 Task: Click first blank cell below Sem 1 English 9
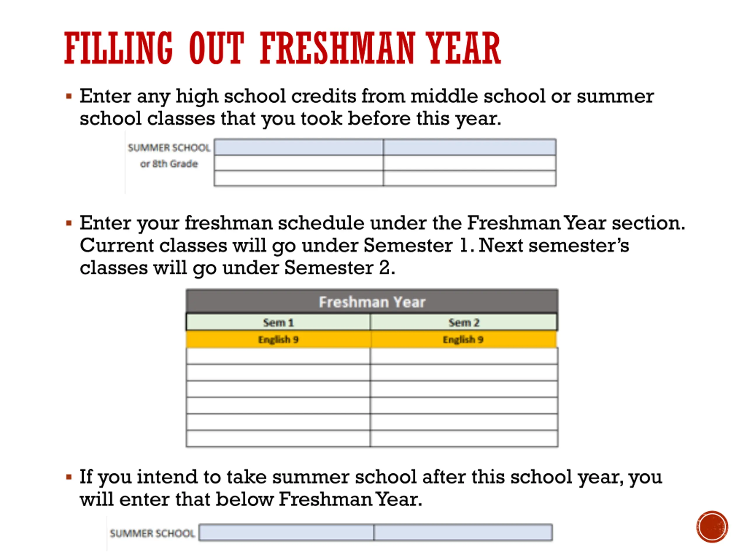click(278, 356)
